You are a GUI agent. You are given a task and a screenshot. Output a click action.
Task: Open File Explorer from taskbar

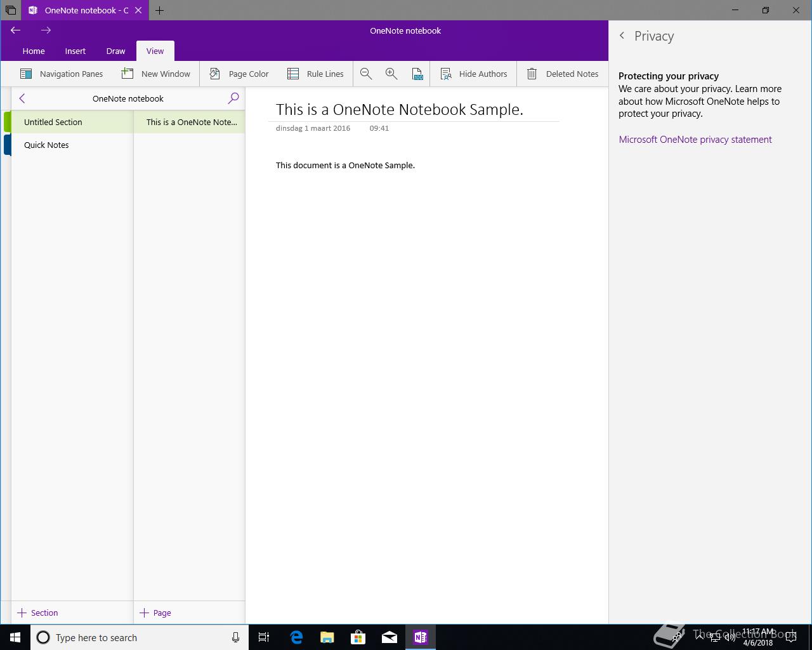click(327, 637)
